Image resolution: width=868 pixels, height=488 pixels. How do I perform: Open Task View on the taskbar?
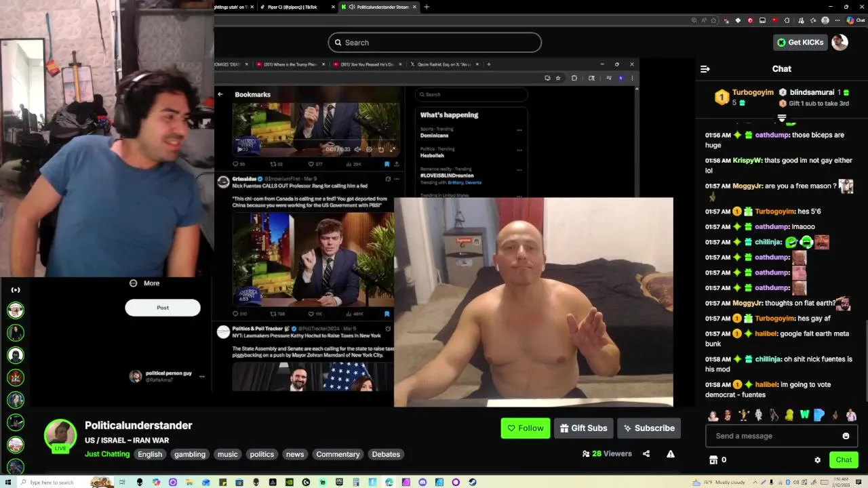[123, 483]
